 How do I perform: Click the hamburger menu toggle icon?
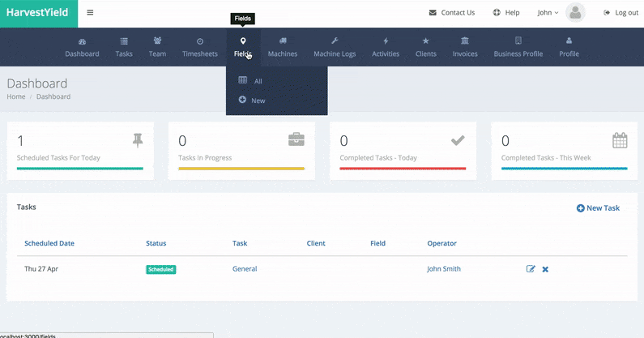pos(90,13)
